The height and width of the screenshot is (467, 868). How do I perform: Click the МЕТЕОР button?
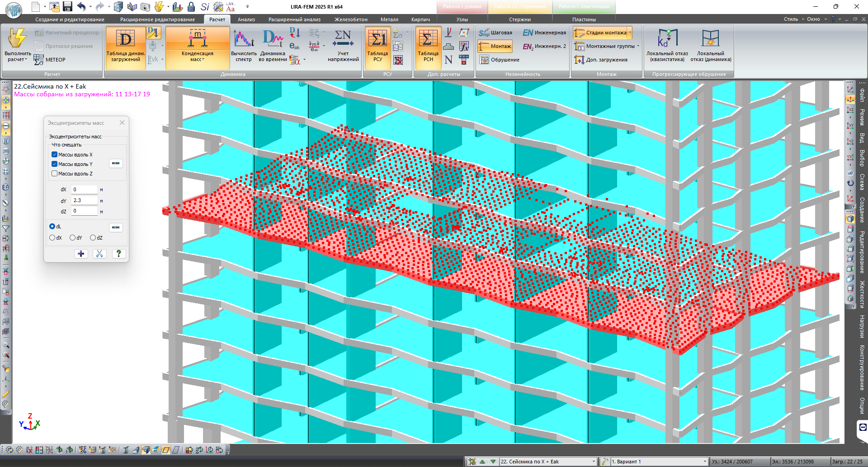point(50,60)
